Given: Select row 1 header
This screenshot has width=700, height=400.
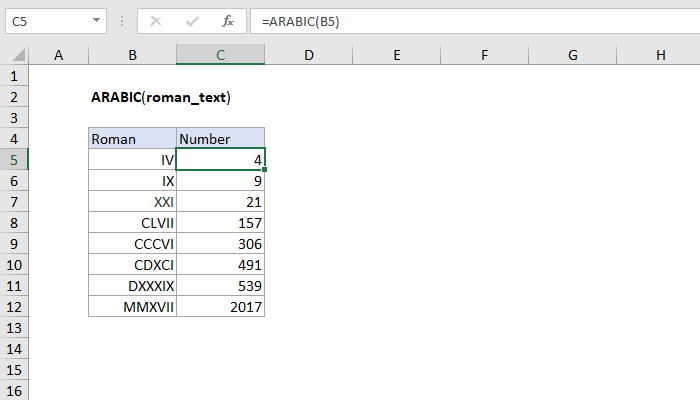Looking at the screenshot, I should [14, 76].
